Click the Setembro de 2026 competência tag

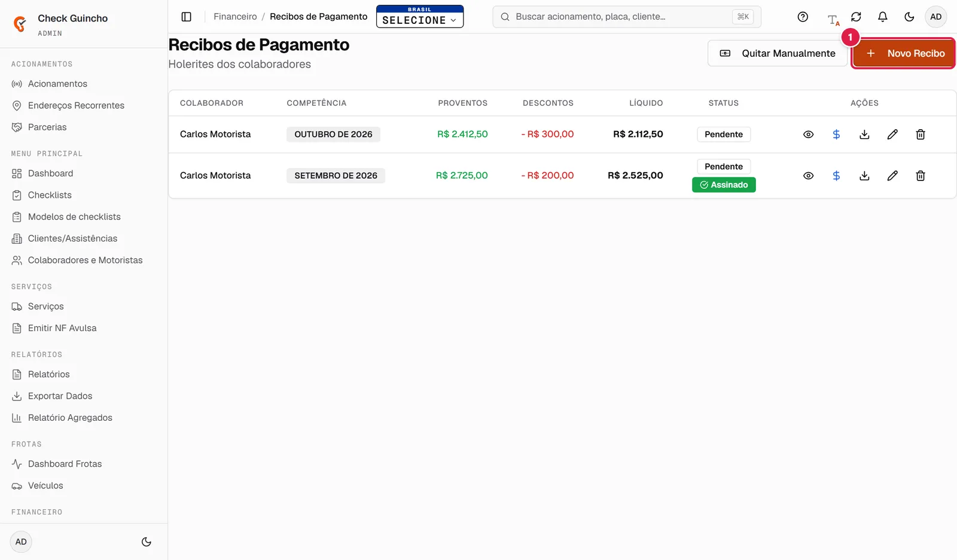336,176
